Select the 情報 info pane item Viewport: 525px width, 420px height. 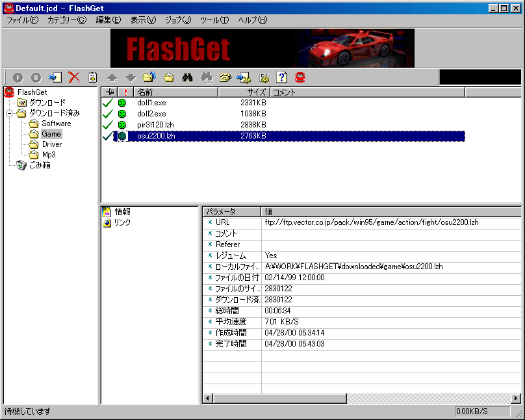[122, 212]
